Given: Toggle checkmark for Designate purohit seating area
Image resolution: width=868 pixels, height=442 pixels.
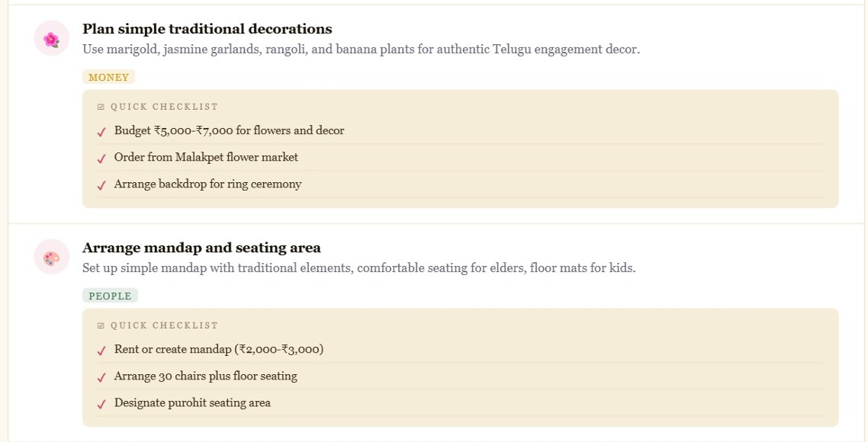Looking at the screenshot, I should click(x=101, y=404).
